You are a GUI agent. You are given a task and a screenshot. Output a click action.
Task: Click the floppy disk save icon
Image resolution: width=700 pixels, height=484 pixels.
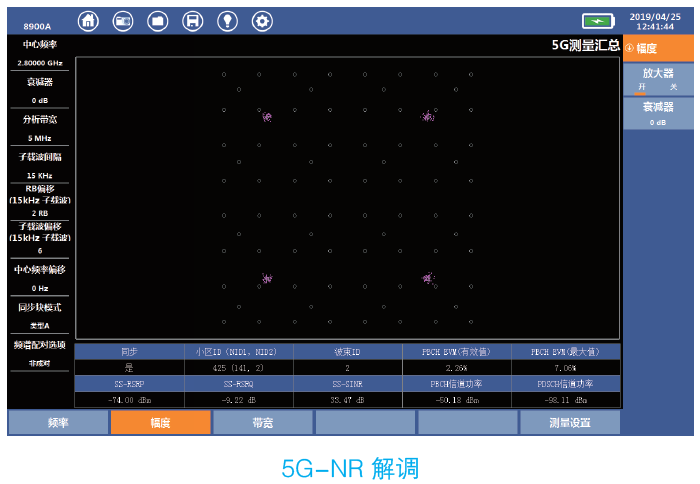click(193, 21)
